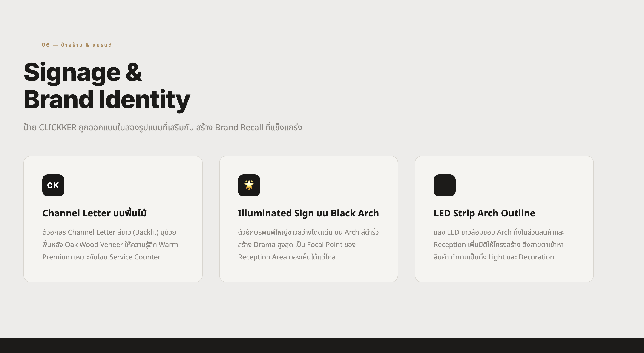Click the section label starting with 06

coord(77,45)
